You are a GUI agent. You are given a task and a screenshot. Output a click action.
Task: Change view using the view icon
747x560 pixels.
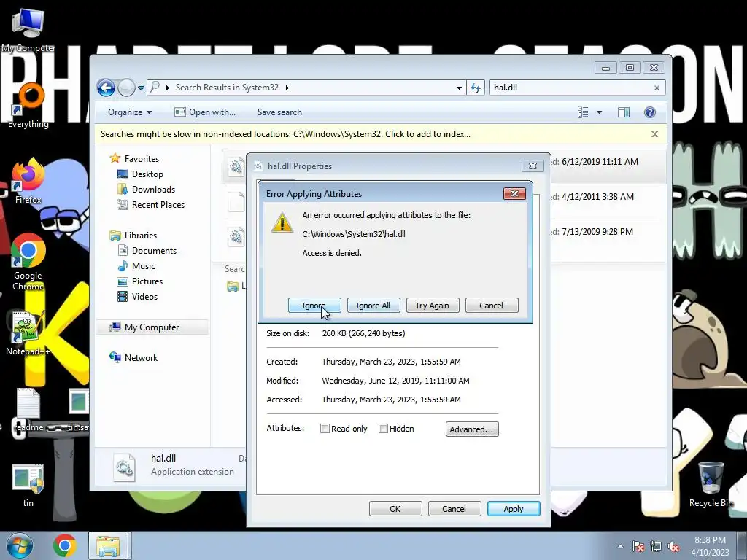pos(583,112)
